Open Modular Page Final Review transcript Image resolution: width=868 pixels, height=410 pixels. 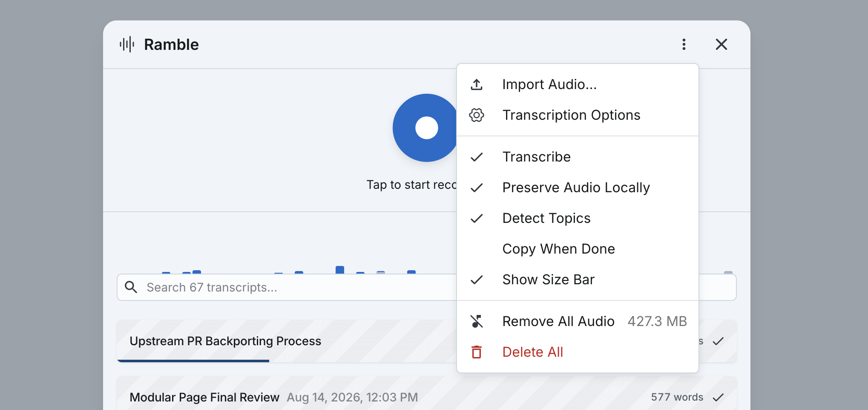(204, 397)
